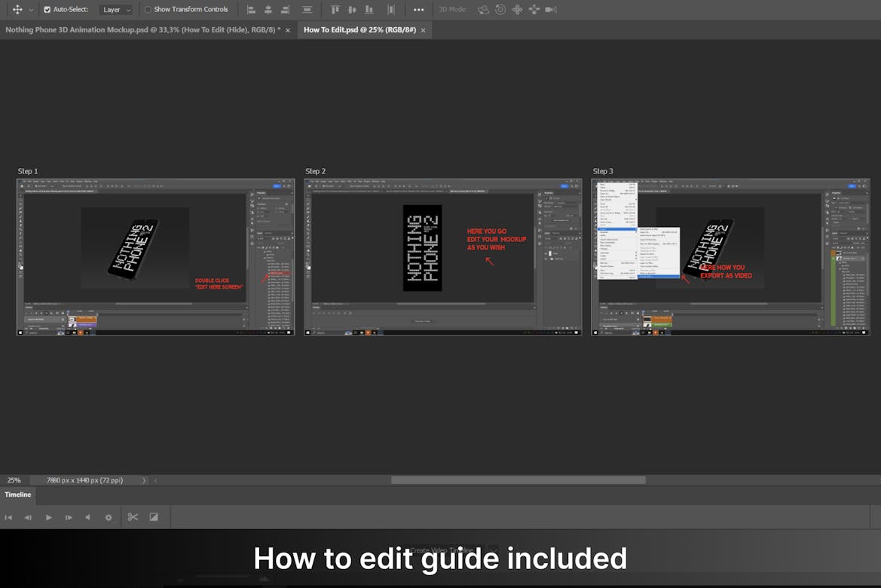Open the Timeline panel tab
881x588 pixels.
(18, 495)
